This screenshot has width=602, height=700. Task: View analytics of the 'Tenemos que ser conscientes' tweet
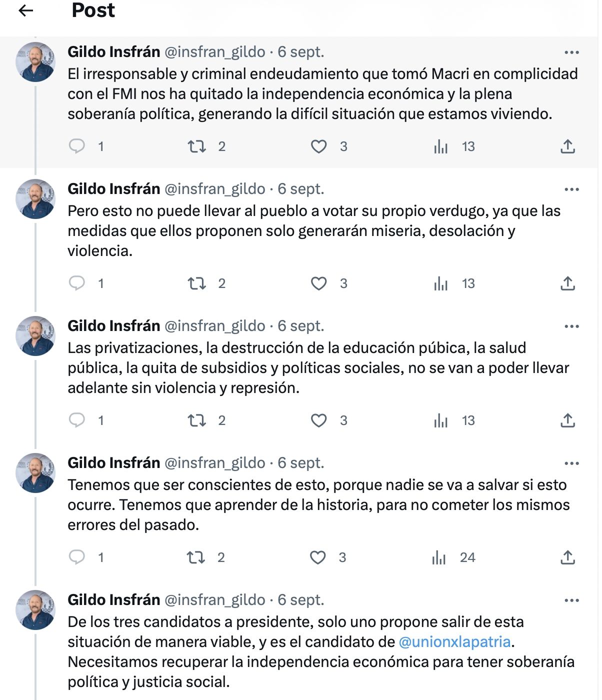439,557
